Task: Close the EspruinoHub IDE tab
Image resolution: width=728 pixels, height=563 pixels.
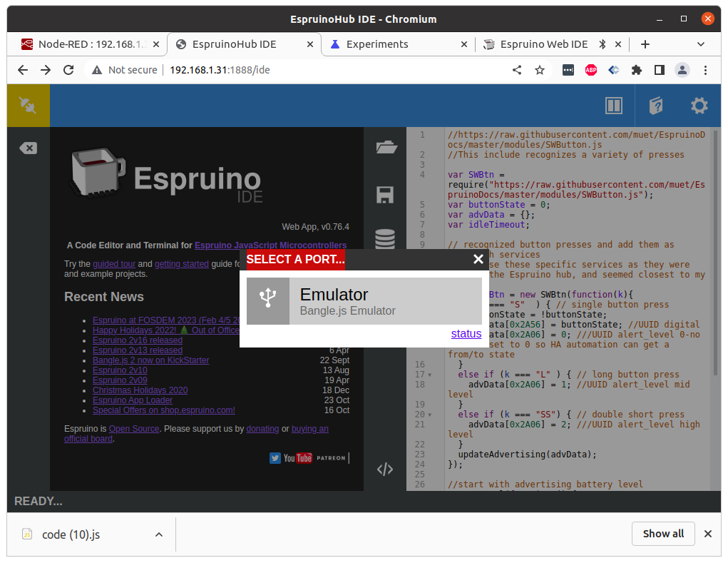Action: pyautogui.click(x=310, y=44)
